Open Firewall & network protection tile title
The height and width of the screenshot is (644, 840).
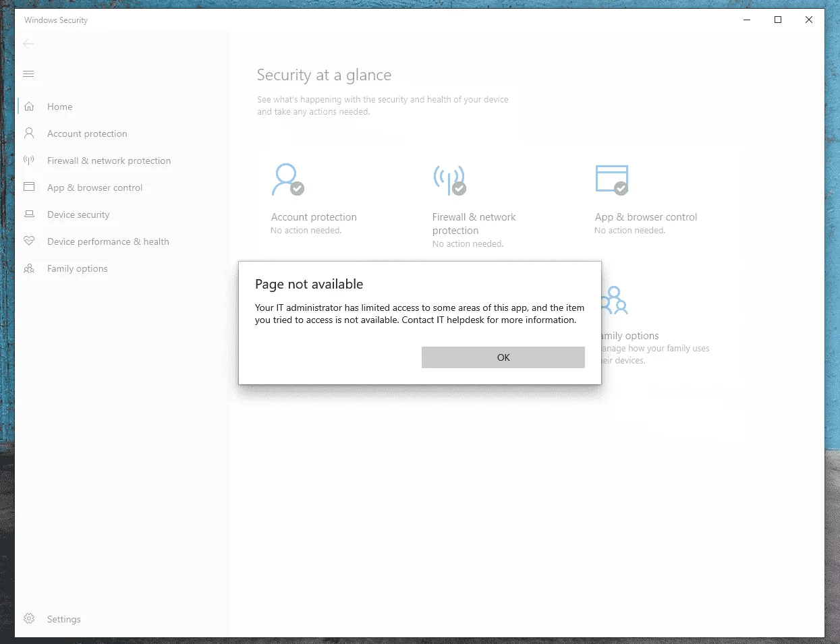(x=474, y=224)
